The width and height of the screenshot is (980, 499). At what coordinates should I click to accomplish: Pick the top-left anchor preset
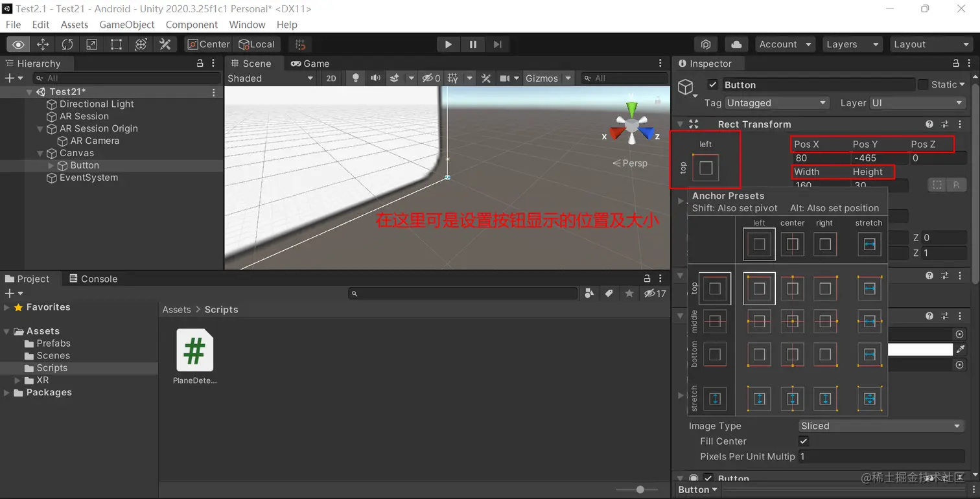tap(760, 288)
